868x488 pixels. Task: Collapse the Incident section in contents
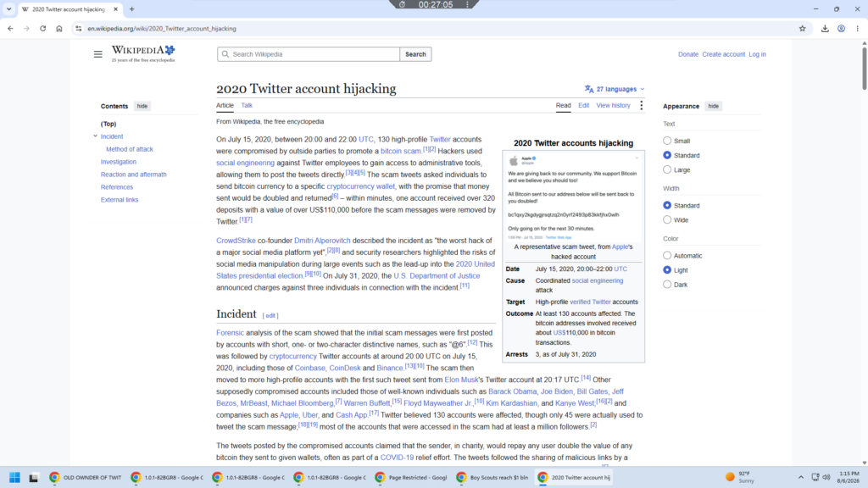click(95, 136)
